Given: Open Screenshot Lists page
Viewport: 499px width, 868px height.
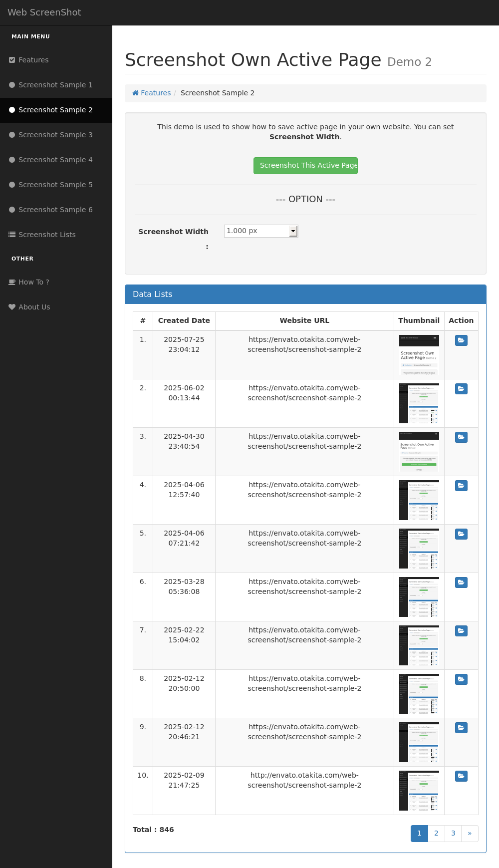Looking at the screenshot, I should click(x=56, y=235).
